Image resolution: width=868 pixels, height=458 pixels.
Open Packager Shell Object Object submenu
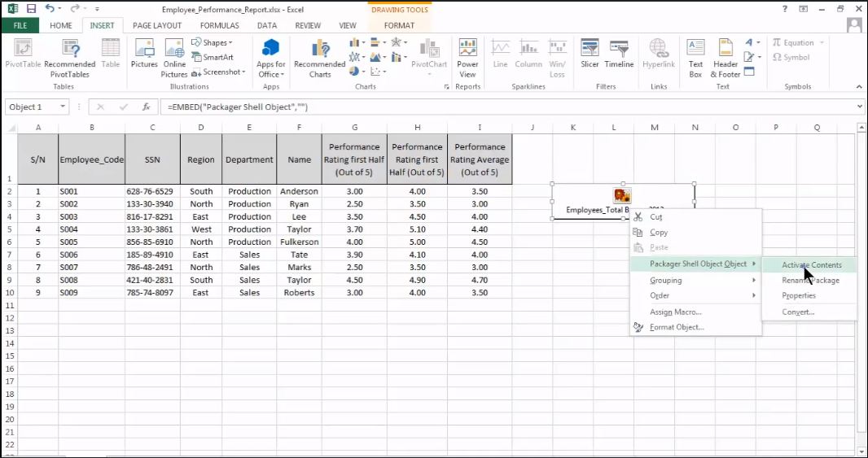696,264
